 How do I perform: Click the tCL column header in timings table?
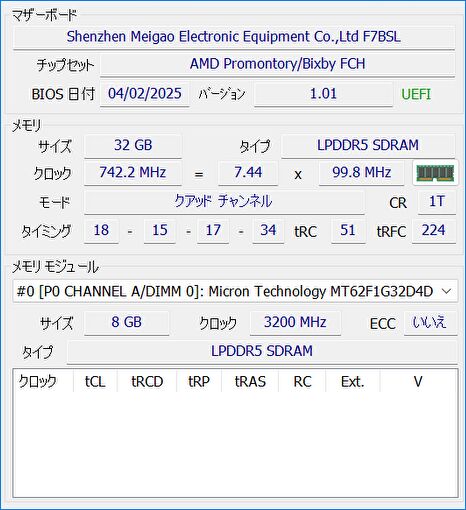pos(95,381)
